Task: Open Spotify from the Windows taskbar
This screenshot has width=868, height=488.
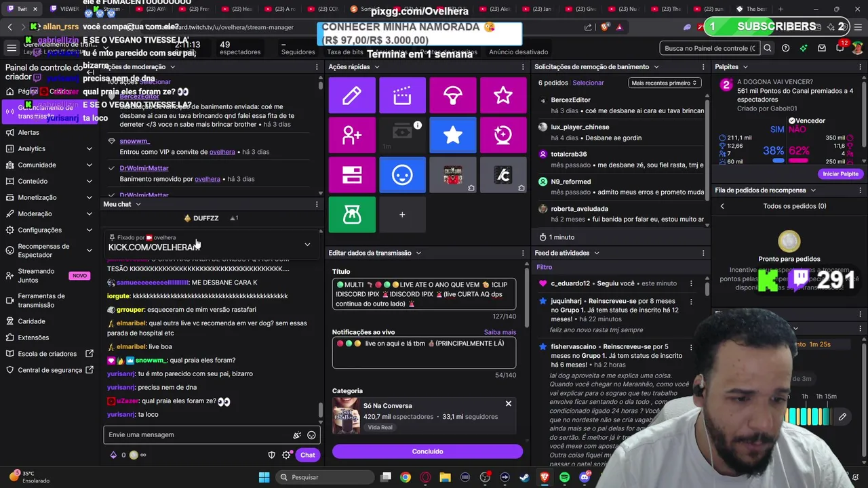Action: 564,477
